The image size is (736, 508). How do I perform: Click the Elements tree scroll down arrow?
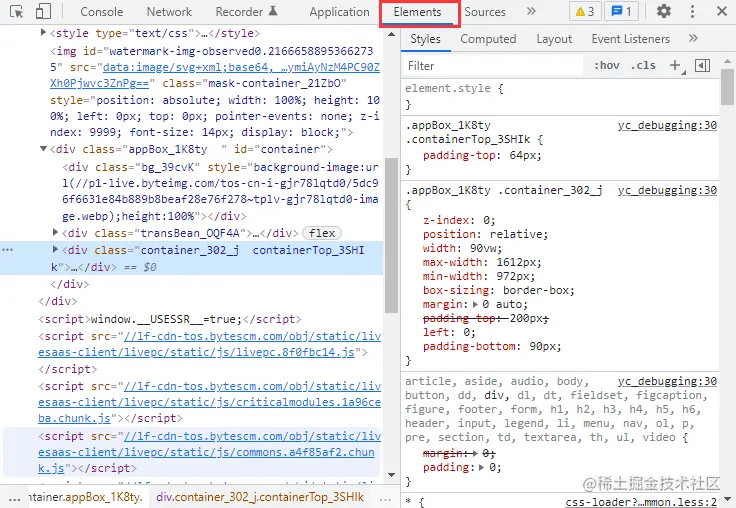coord(391,475)
